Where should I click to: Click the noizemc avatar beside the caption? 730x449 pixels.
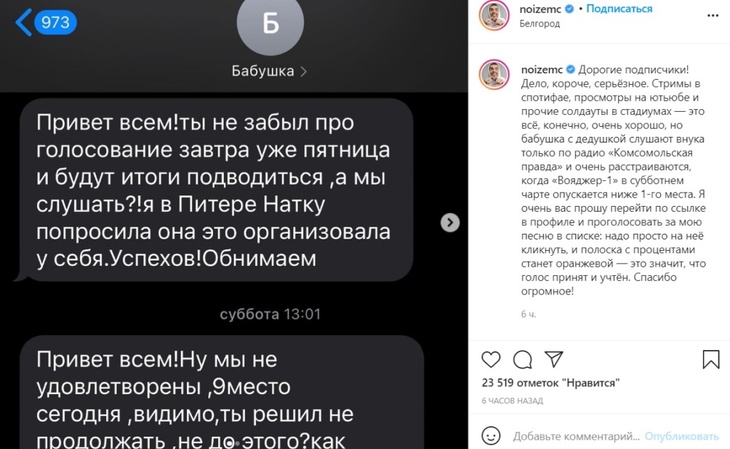pyautogui.click(x=494, y=74)
